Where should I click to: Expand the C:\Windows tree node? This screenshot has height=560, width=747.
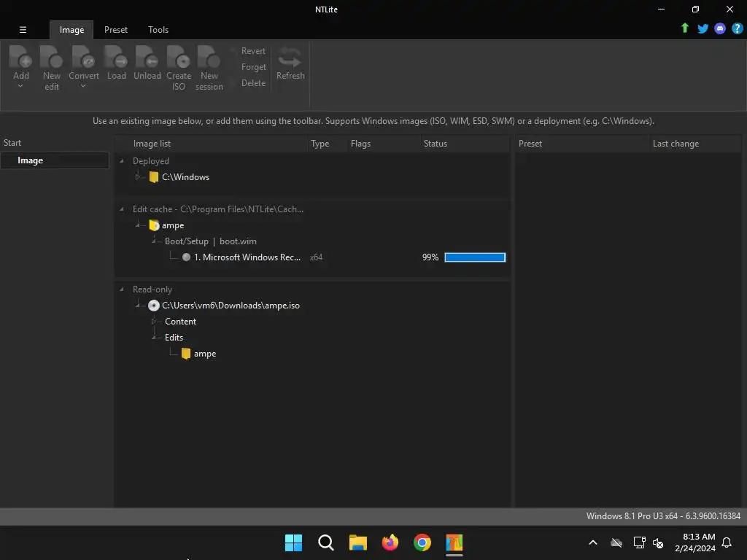138,176
